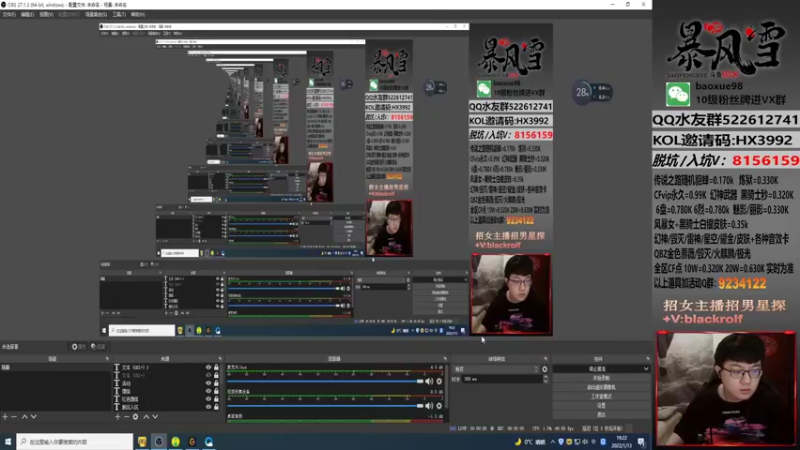Open the 淡变 transition type dropdown

pyautogui.click(x=495, y=369)
